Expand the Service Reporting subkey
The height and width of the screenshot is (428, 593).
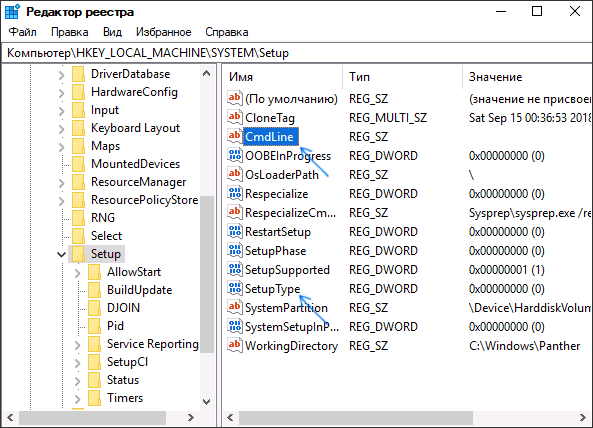click(x=78, y=344)
